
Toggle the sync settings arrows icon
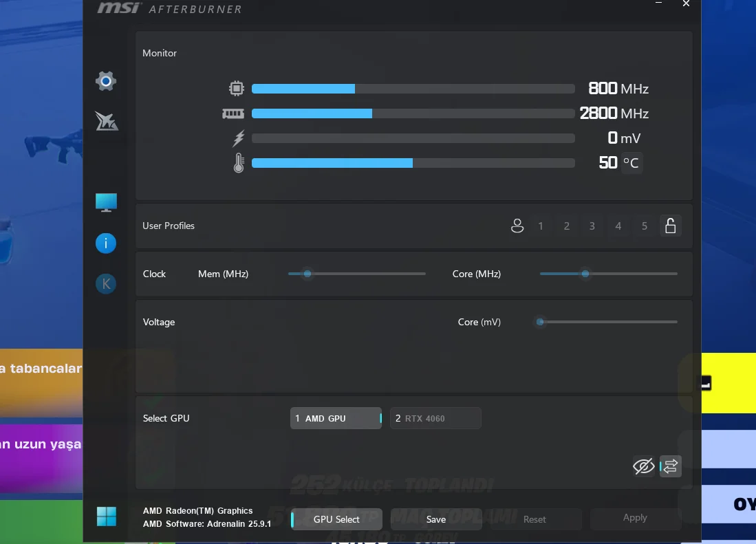[x=671, y=466]
